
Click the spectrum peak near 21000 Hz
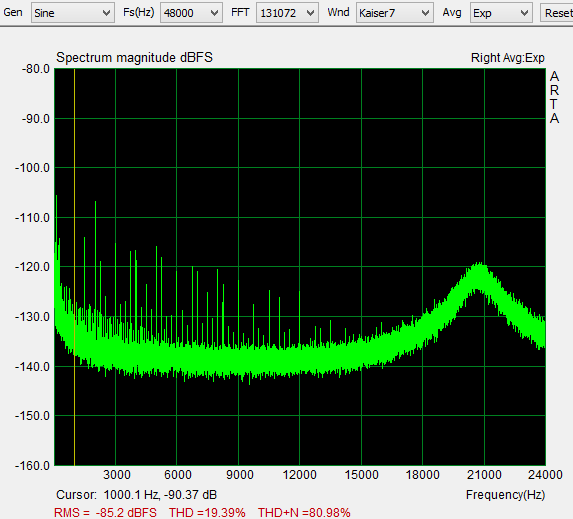pos(478,264)
